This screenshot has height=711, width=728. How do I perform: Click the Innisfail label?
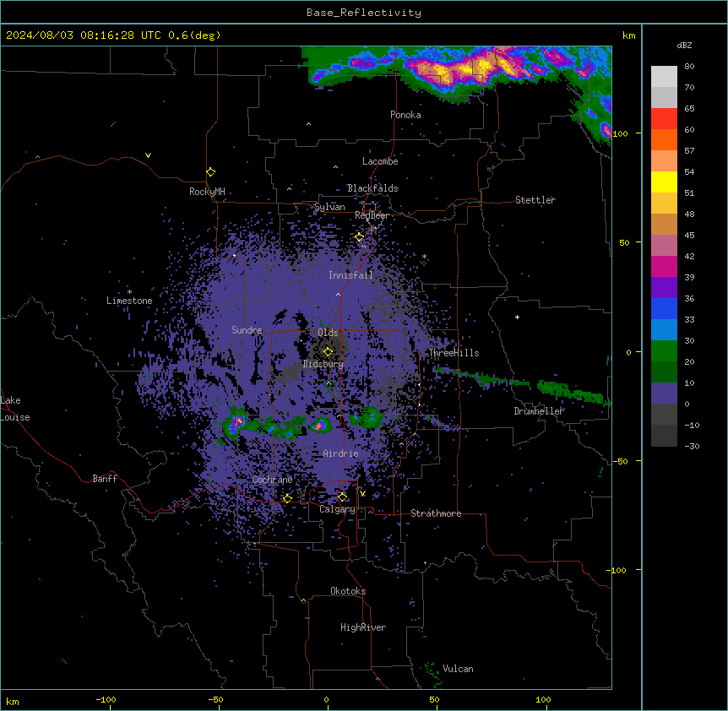pos(350,275)
